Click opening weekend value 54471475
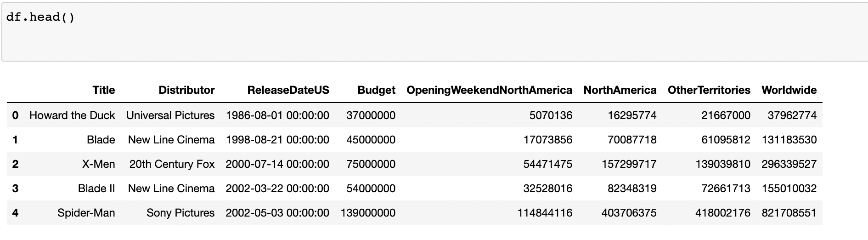868x240 pixels. pyautogui.click(x=548, y=164)
